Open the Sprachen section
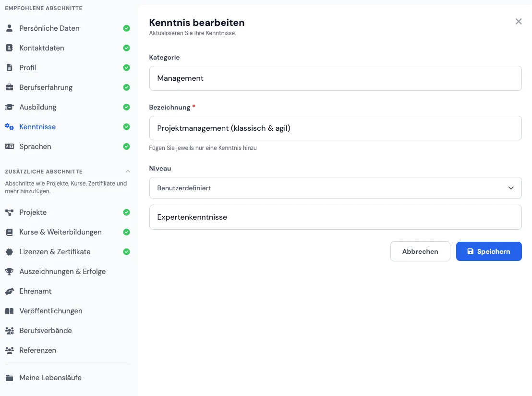The width and height of the screenshot is (532, 396). tap(68, 147)
